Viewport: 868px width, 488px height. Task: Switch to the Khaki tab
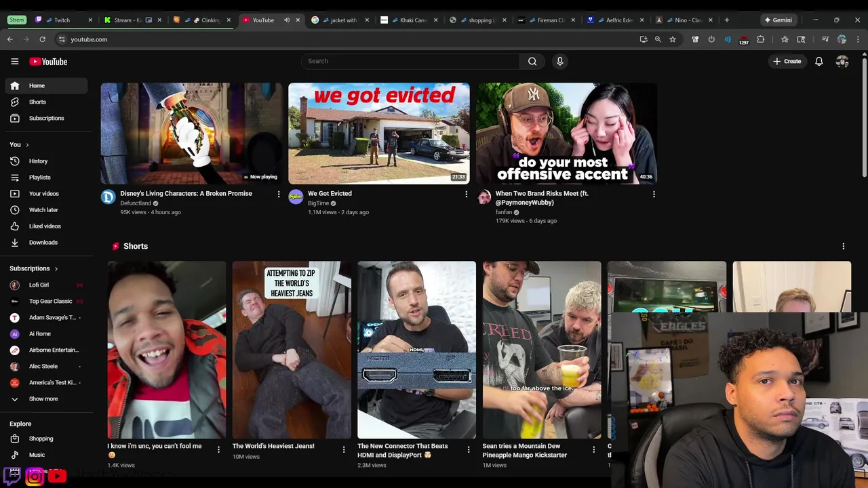point(408,20)
